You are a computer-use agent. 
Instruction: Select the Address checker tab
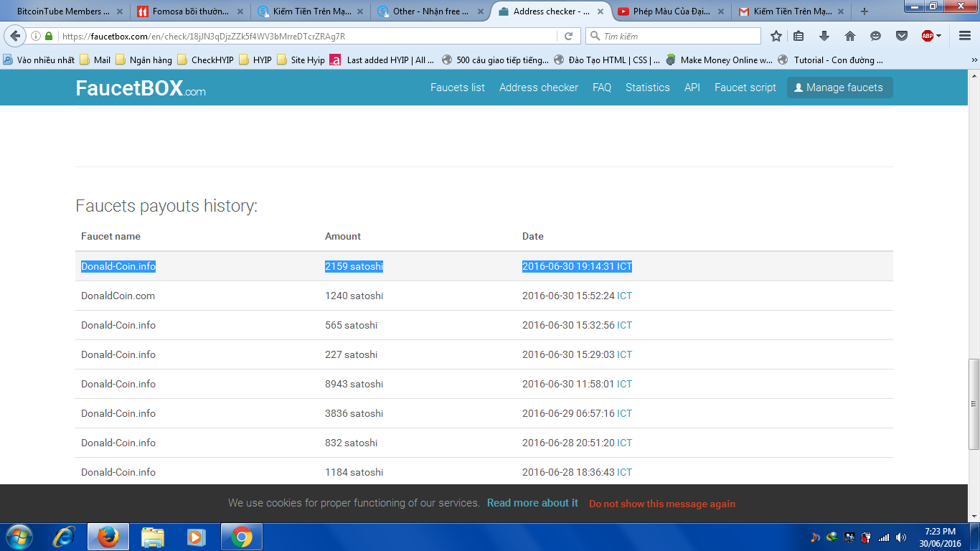[x=552, y=11]
